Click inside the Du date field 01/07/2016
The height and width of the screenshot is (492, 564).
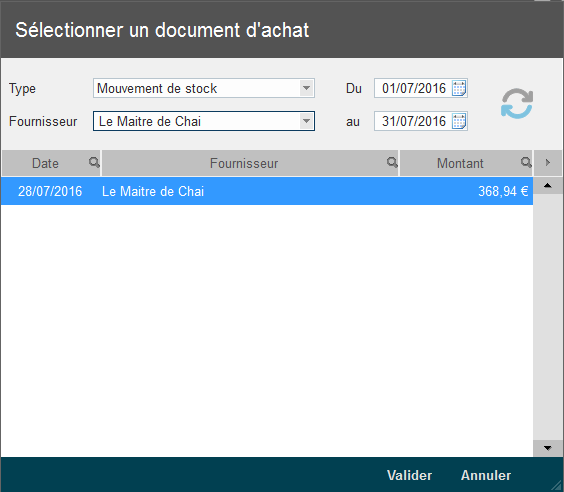[x=414, y=88]
